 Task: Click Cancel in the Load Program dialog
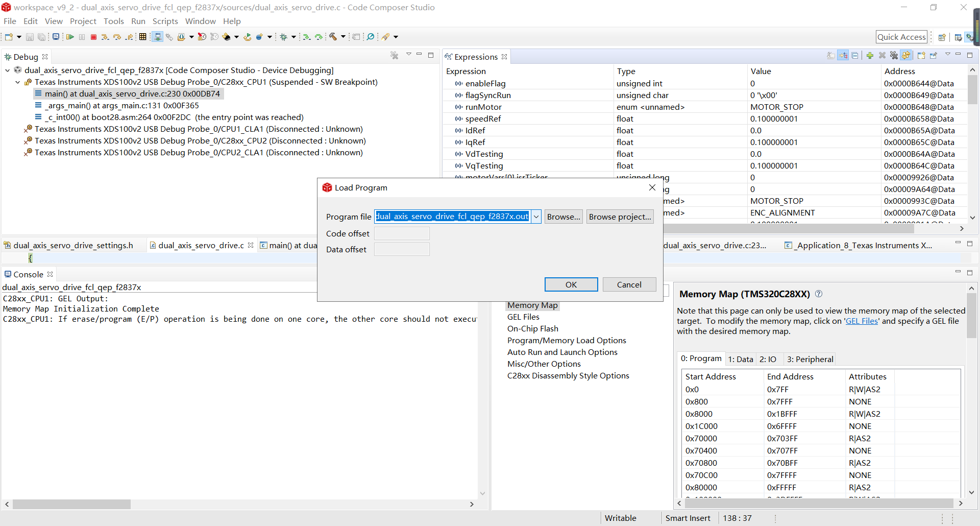point(629,284)
